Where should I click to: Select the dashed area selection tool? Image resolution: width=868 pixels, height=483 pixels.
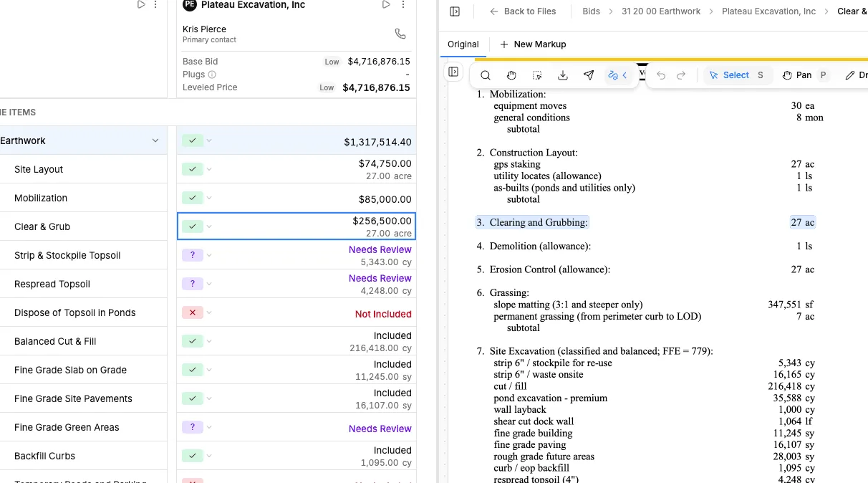(537, 75)
